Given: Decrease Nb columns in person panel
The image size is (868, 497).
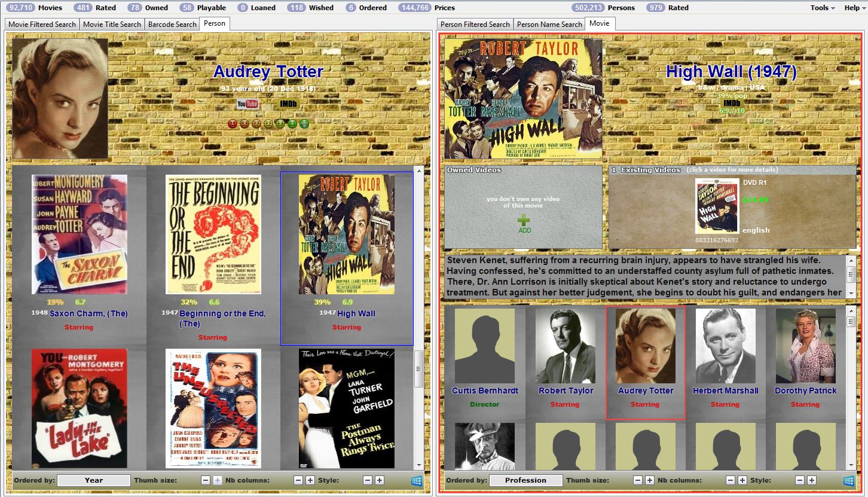Looking at the screenshot, I should tap(298, 480).
